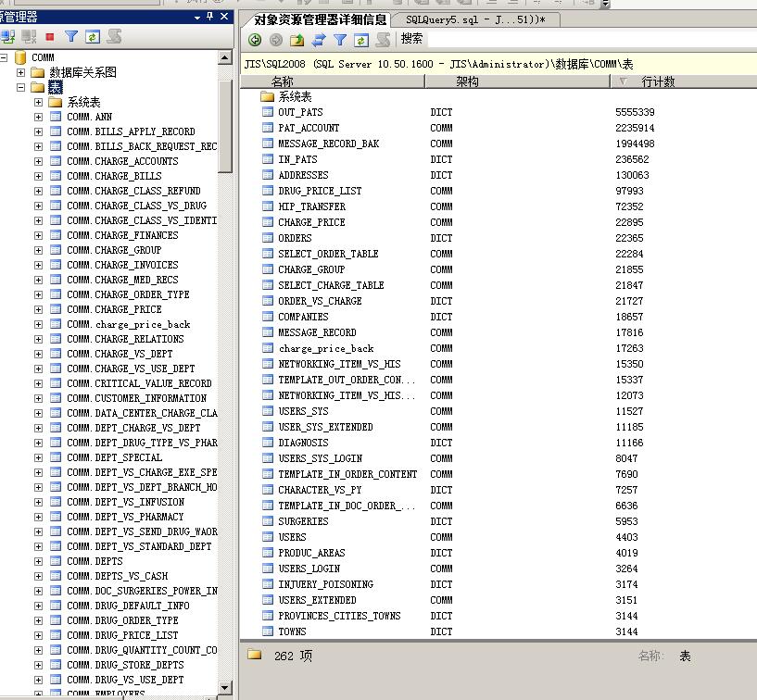Click the Back arrow in the details pane
757x700 pixels.
pyautogui.click(x=255, y=40)
